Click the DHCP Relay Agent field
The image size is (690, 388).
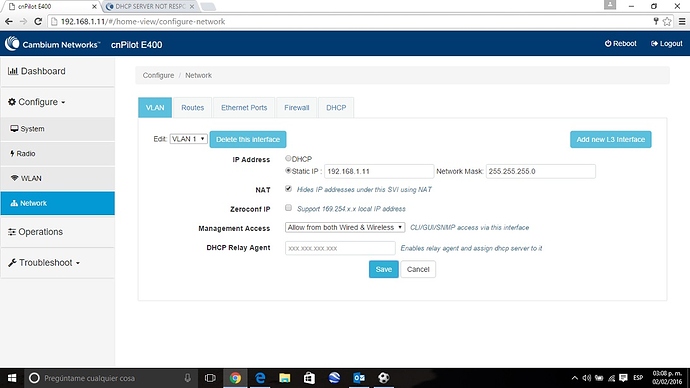tap(340, 248)
